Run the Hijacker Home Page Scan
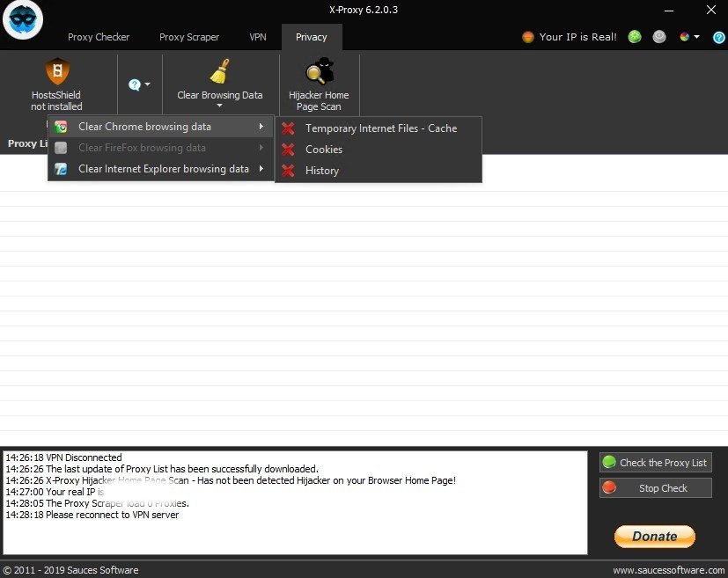Viewport: 728px width, 578px height. 319,84
